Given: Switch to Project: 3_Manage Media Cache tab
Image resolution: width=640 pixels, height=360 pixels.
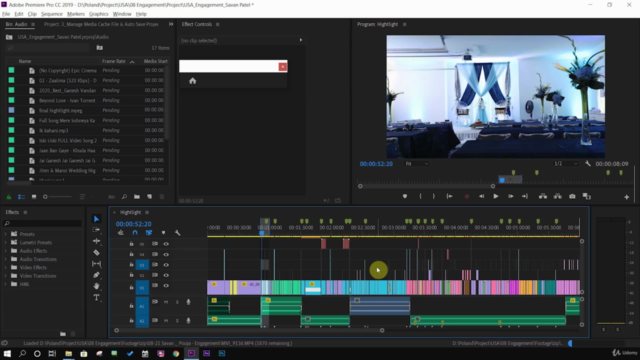Looking at the screenshot, I should [101, 24].
